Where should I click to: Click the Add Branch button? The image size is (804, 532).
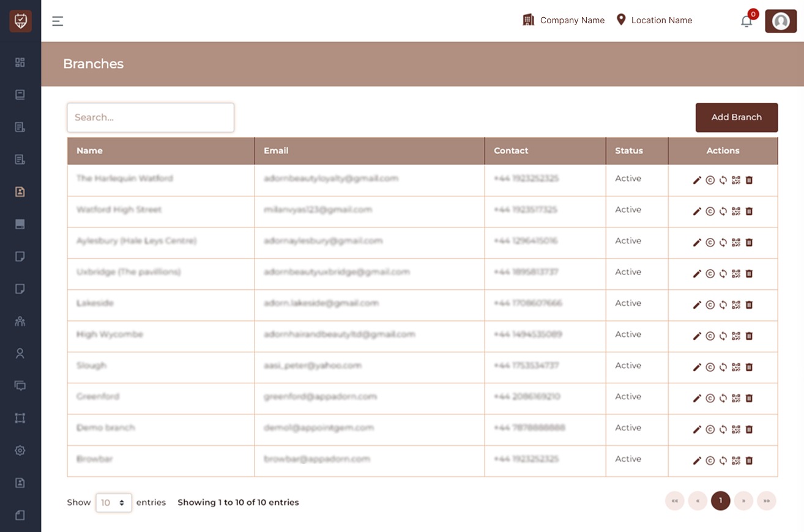(x=736, y=117)
